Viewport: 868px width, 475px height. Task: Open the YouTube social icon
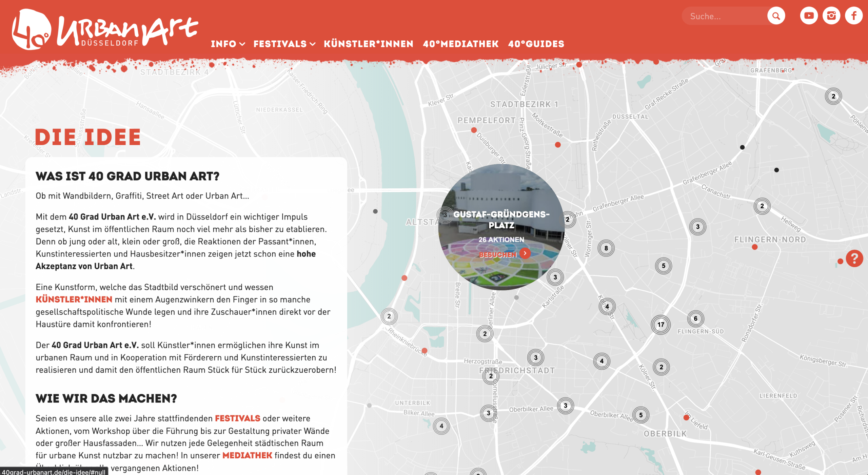pos(809,16)
